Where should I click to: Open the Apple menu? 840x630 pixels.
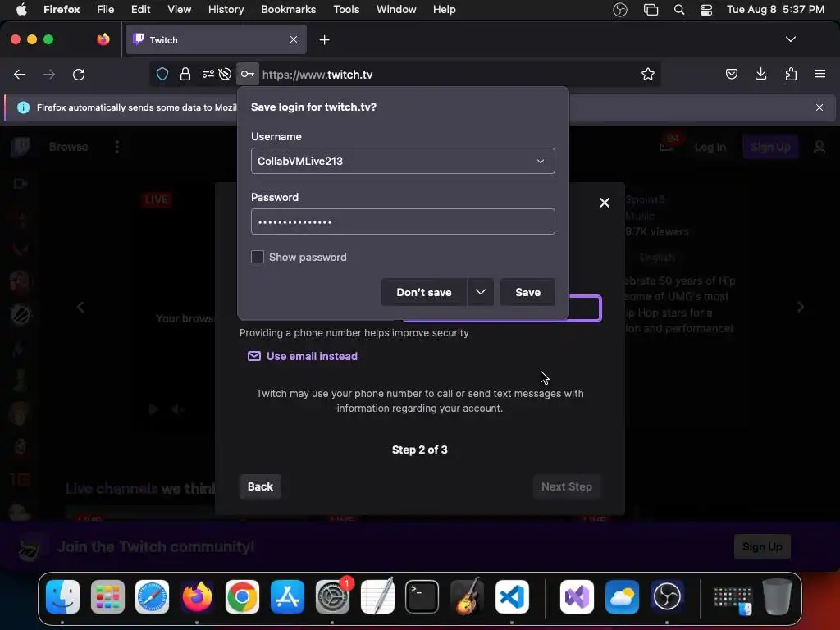coord(21,9)
